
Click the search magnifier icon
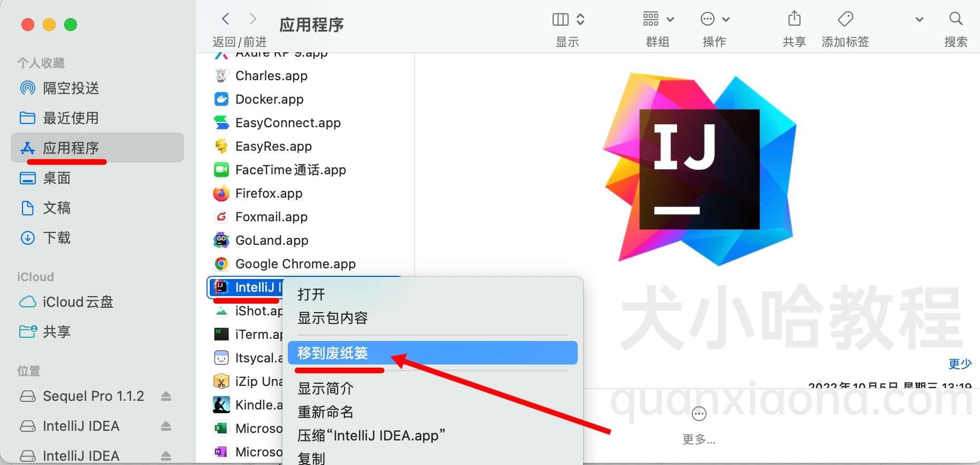click(955, 19)
